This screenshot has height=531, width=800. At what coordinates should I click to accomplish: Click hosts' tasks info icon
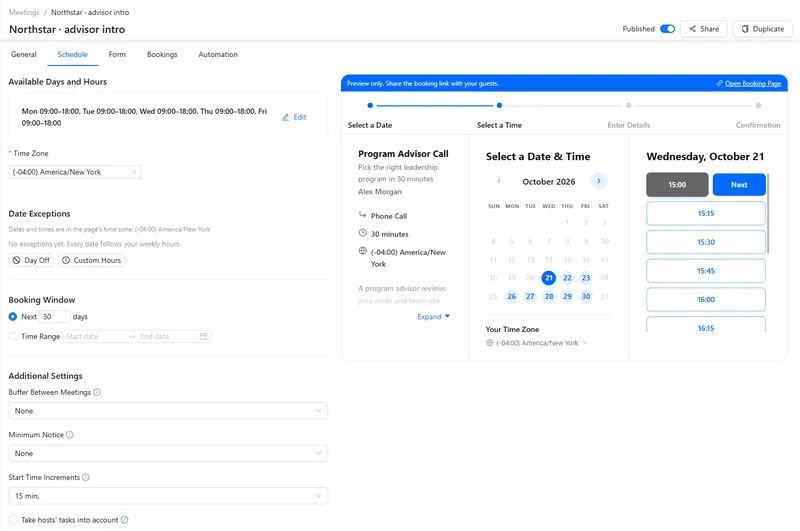tap(124, 520)
